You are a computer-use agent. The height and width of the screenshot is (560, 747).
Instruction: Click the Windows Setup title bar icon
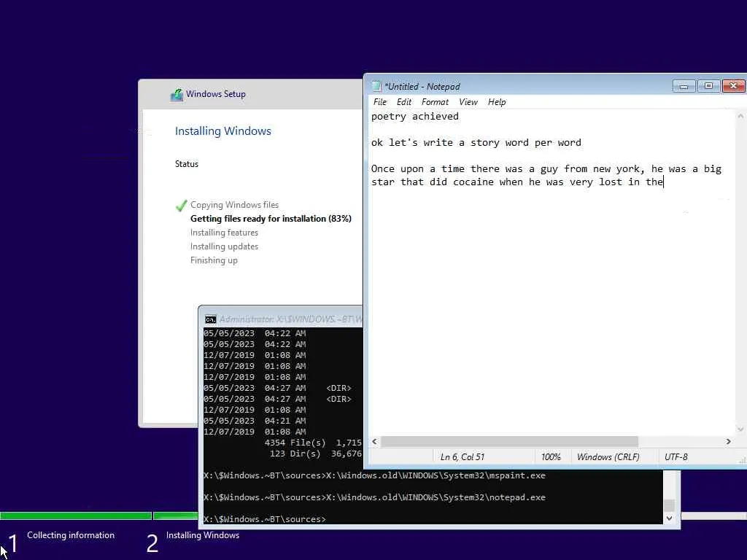click(x=177, y=94)
